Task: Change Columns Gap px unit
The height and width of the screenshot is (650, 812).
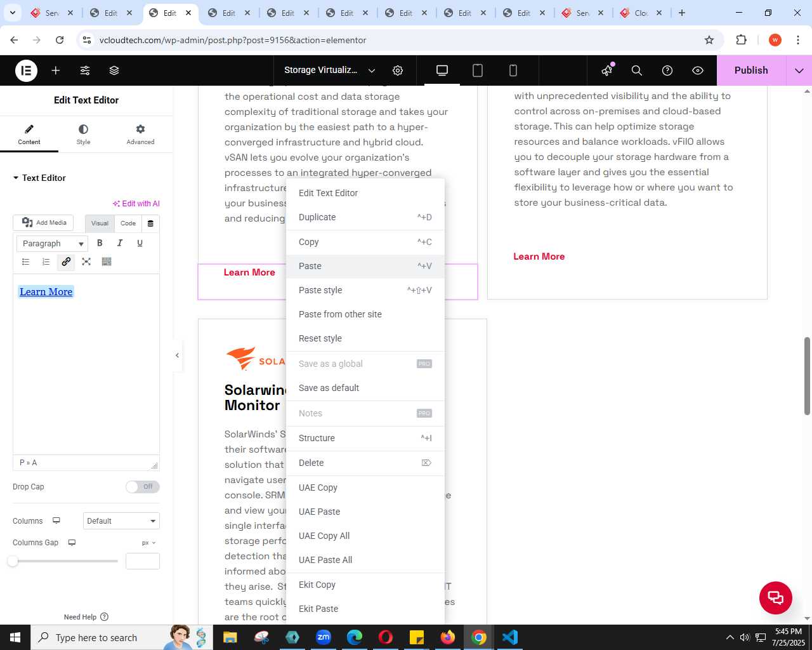Action: [148, 543]
